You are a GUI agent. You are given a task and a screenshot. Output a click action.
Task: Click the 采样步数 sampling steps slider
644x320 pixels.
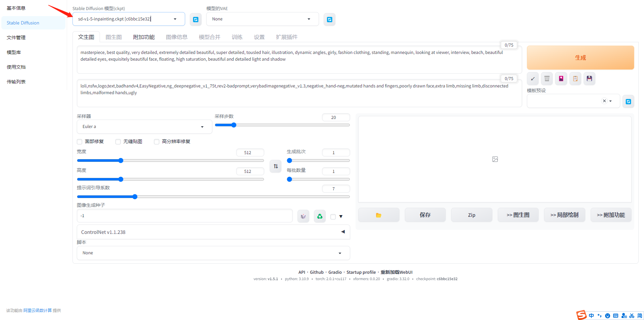click(282, 125)
